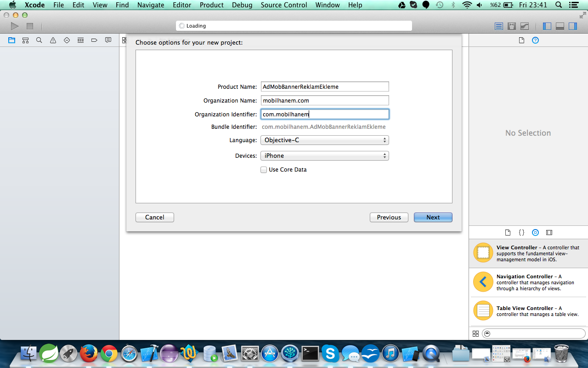Toggle the bottom Debug area panel
The height and width of the screenshot is (368, 588).
click(560, 26)
